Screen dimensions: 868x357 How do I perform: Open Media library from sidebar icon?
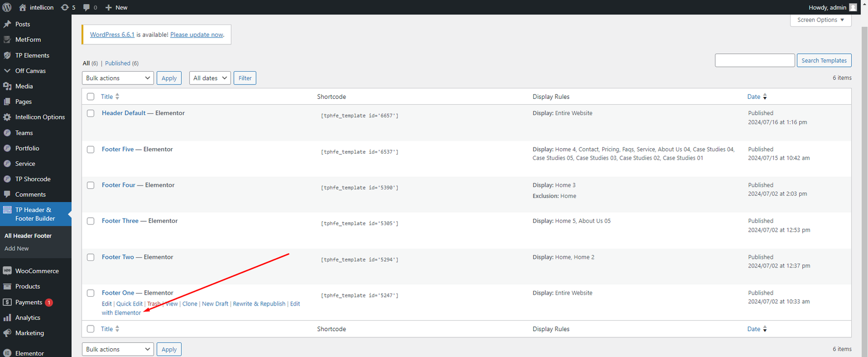[7, 86]
